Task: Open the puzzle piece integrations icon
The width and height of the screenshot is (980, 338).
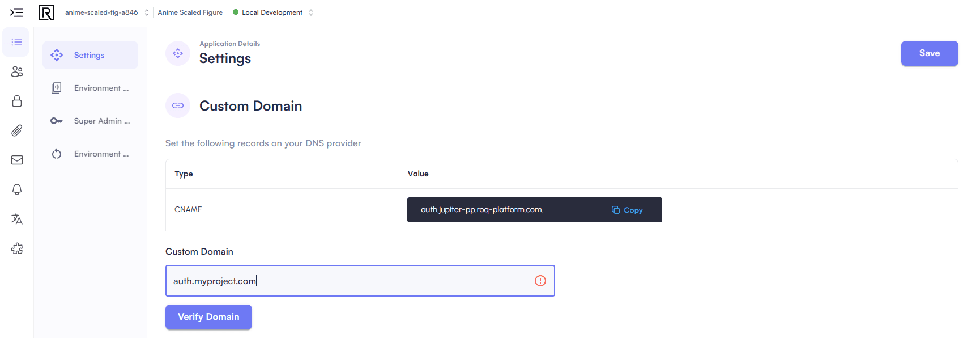Action: pyautogui.click(x=17, y=248)
